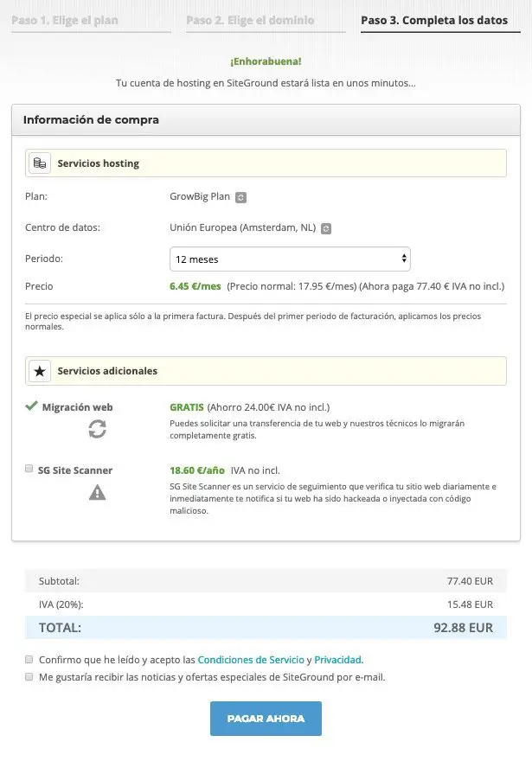Click the green checkmark next to Migración web
The height and width of the screenshot is (761, 532).
(x=31, y=406)
